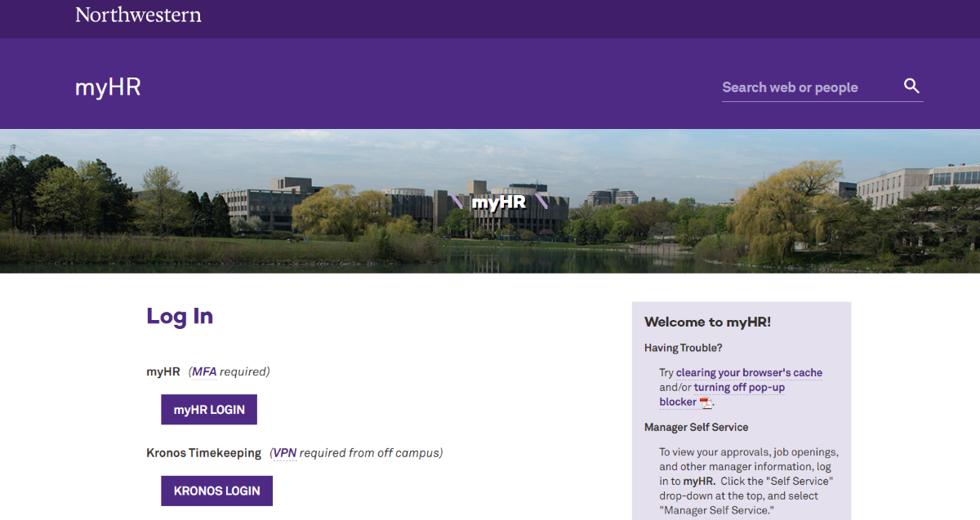Follow the turning off pop-up blocker link

(722, 394)
